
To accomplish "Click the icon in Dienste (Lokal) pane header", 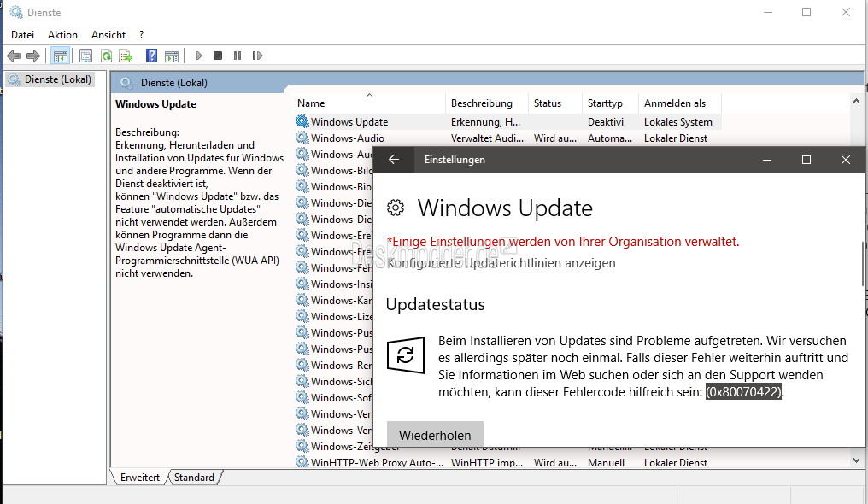I will (x=126, y=82).
